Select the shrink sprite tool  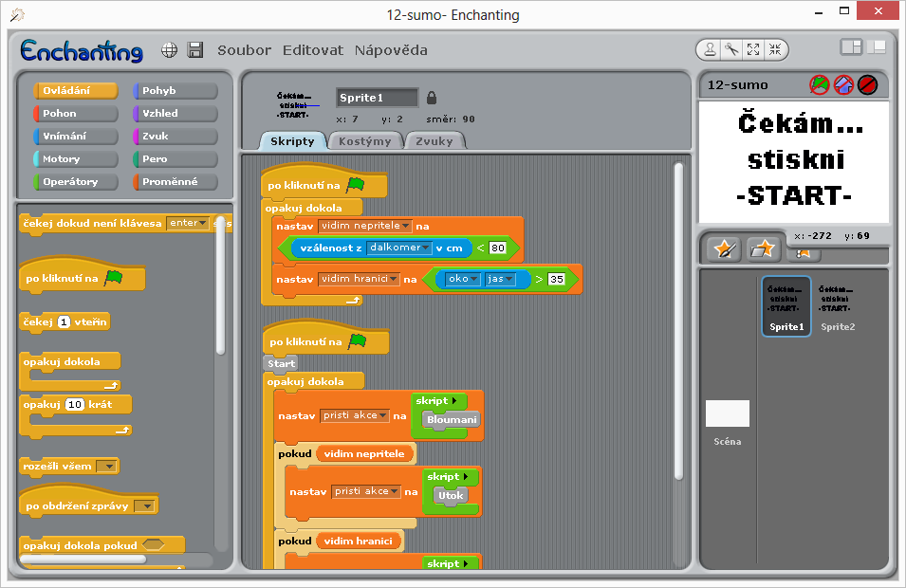[x=775, y=50]
